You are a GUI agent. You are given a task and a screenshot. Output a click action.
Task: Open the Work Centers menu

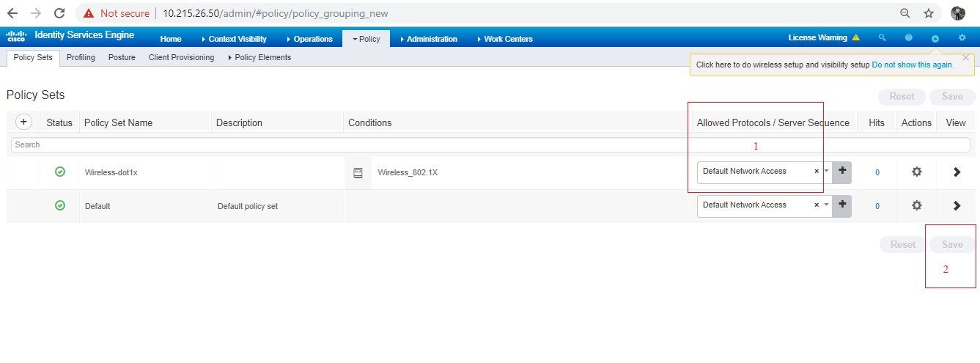click(x=504, y=39)
